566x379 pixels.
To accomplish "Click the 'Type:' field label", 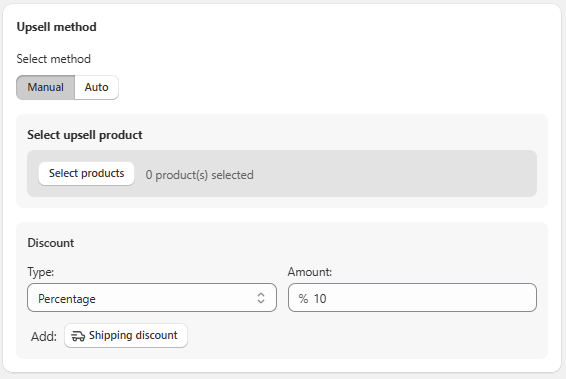I will (x=41, y=272).
